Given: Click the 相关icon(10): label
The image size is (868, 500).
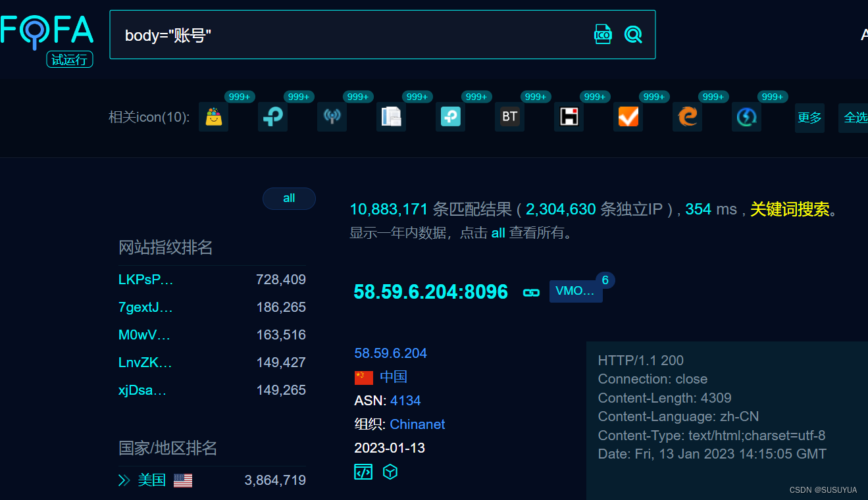Looking at the screenshot, I should (x=149, y=117).
